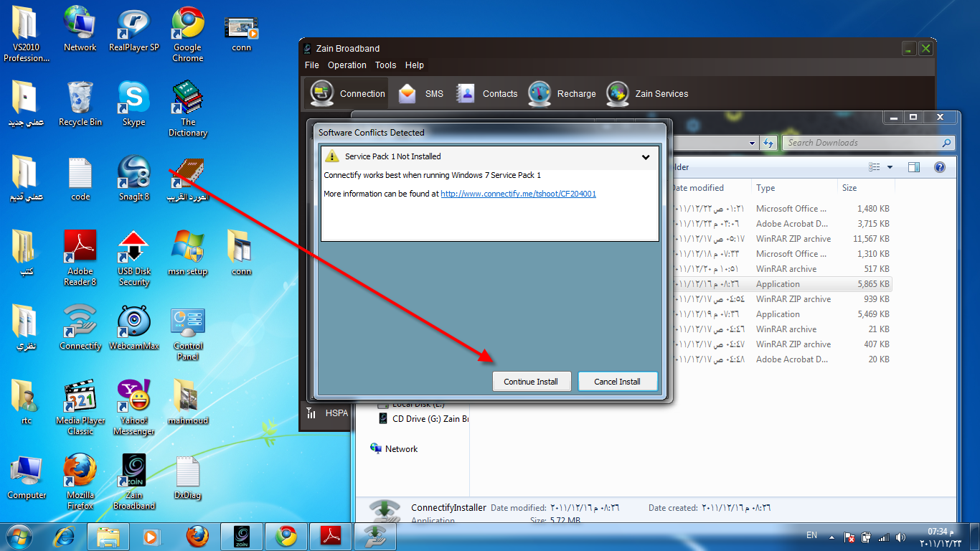Open the Zain Services tab
980x551 pixels.
(647, 94)
